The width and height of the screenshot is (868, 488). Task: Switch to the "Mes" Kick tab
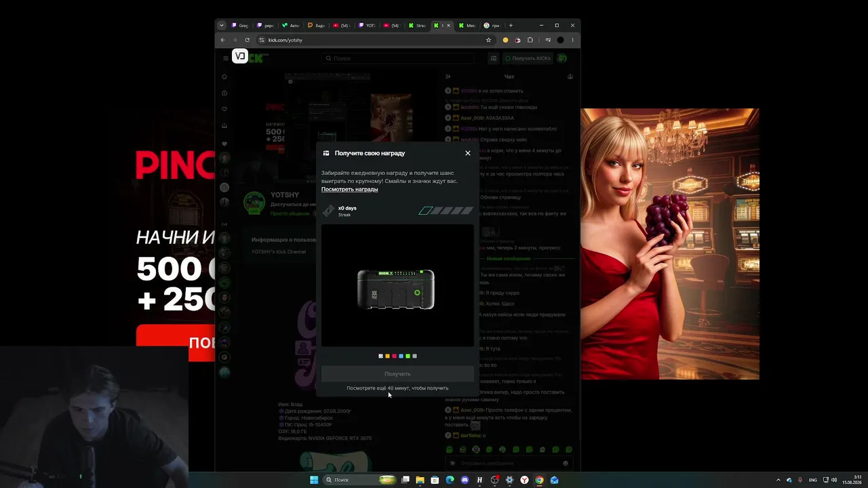(468, 26)
